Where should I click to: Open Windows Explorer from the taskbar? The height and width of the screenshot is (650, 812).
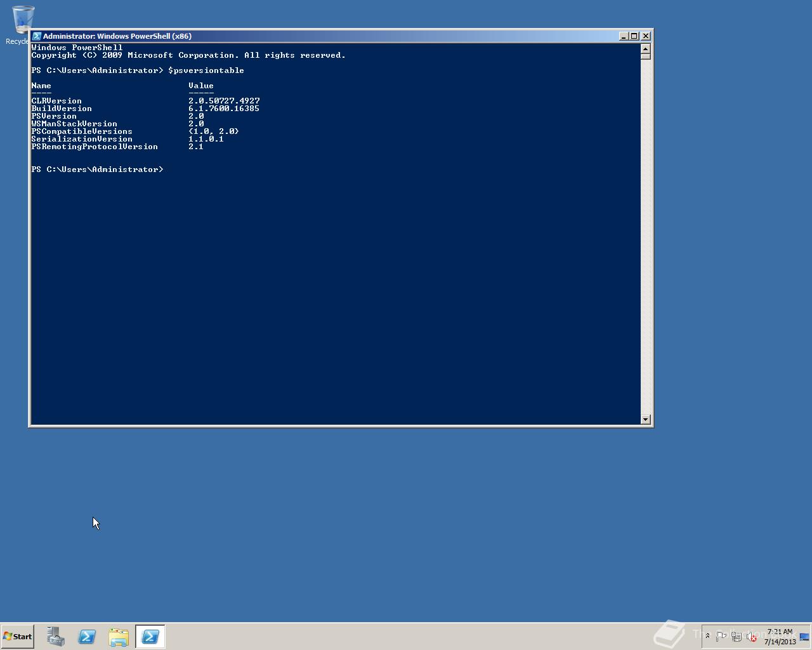tap(119, 637)
